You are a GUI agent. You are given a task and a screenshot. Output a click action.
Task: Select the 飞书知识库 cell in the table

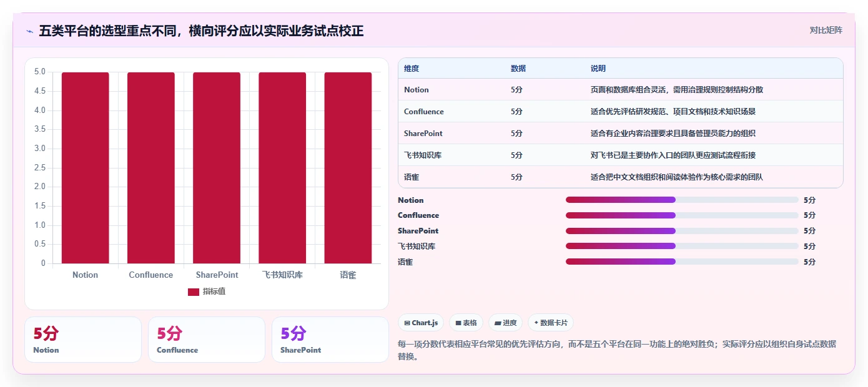[423, 155]
